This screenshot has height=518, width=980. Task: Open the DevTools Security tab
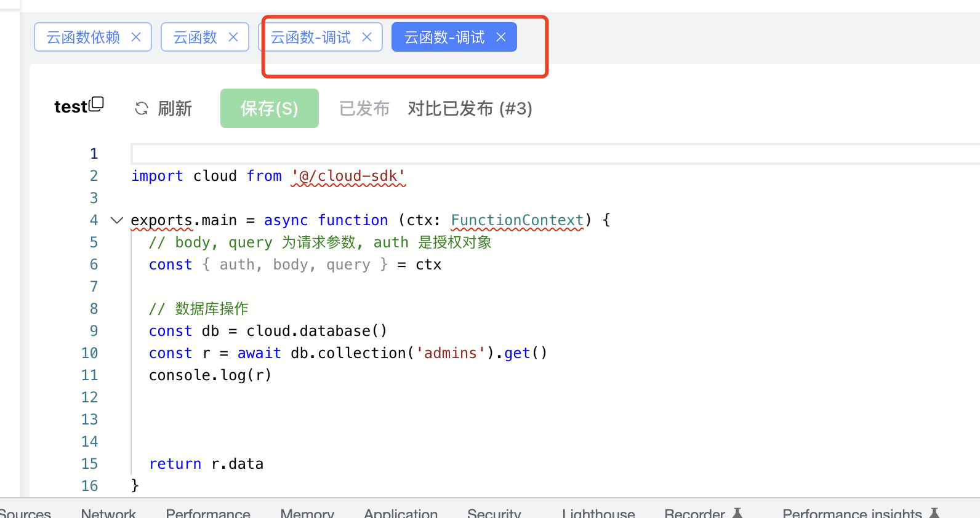(x=494, y=512)
